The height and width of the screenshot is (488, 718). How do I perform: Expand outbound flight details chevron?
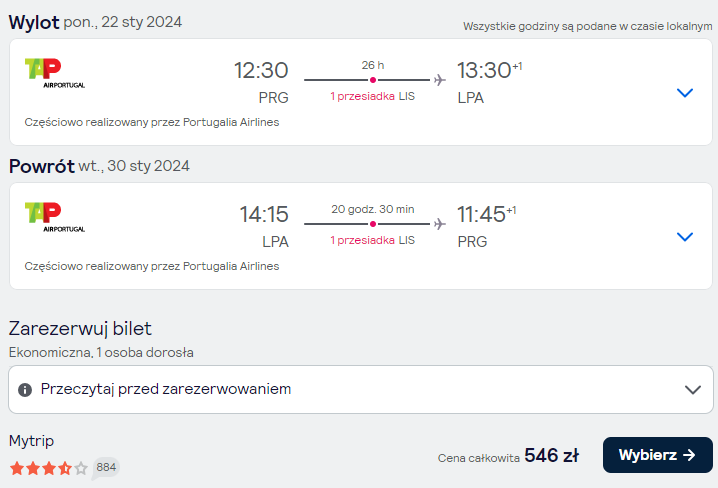point(685,93)
